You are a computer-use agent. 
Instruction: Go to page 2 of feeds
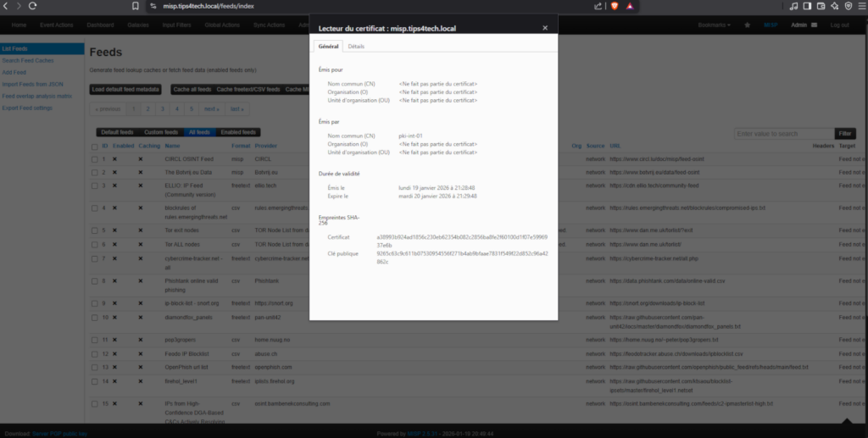[147, 109]
